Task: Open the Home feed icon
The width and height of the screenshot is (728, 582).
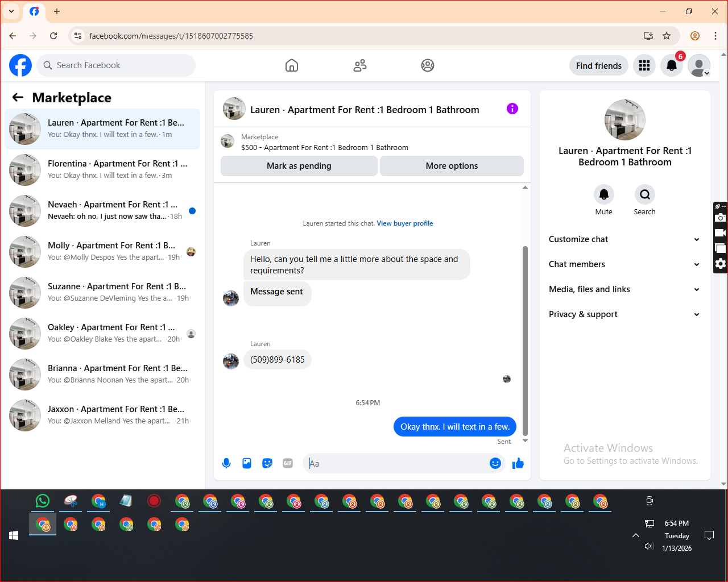Action: point(292,65)
